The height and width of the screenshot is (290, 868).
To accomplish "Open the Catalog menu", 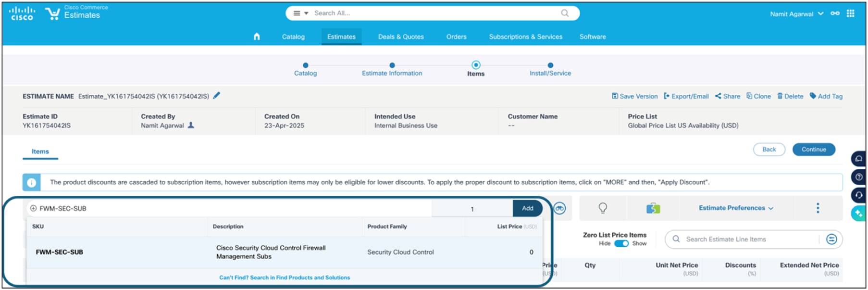I will [x=293, y=37].
